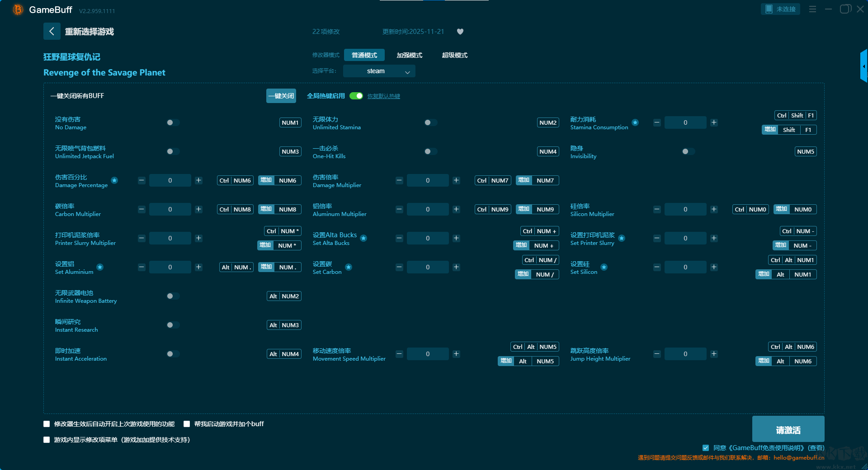Enable One-Hit Kills toggle

pos(430,151)
